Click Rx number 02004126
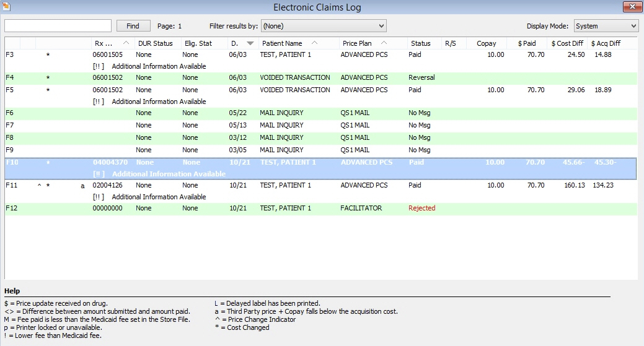This screenshot has height=346, width=644. coord(108,185)
